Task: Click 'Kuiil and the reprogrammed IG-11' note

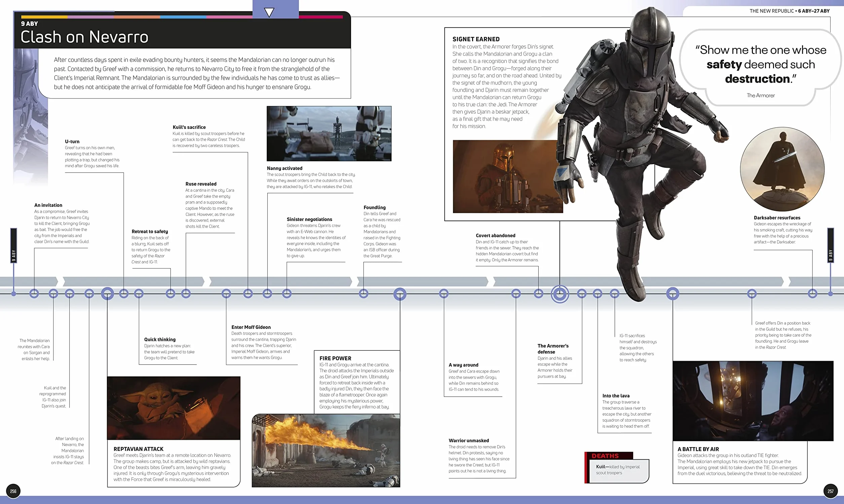Action: pos(53,397)
